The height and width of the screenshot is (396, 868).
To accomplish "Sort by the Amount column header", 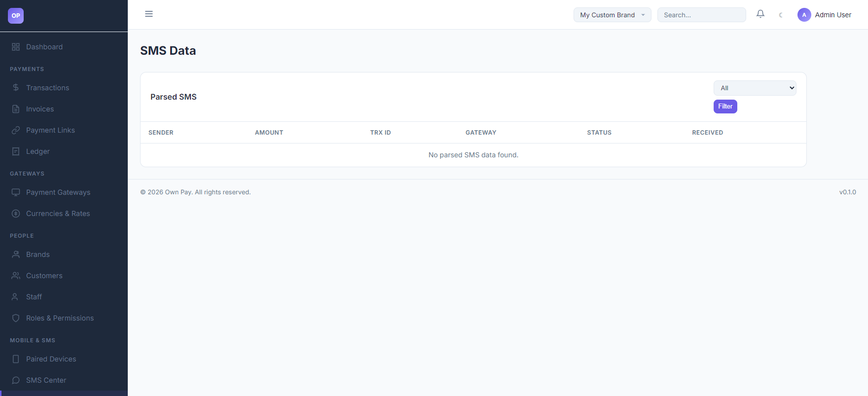I will [x=269, y=133].
